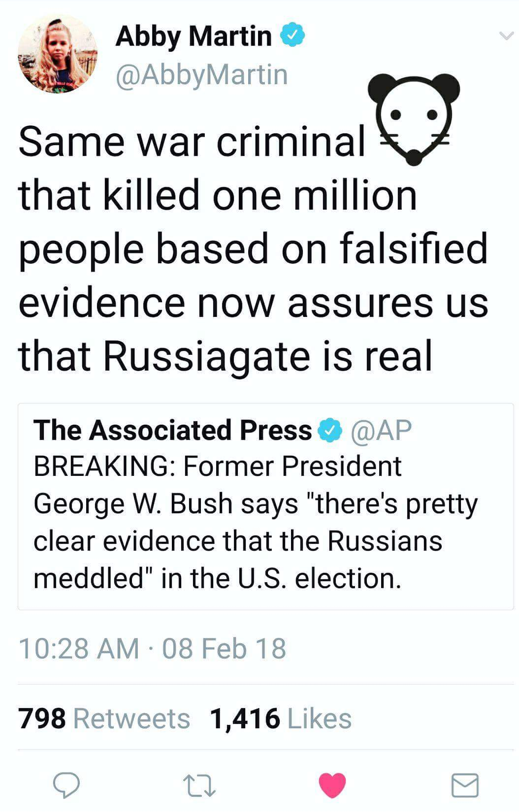Open Abby Martin's profile photo
Image resolution: width=519 pixels, height=812 pixels.
pyautogui.click(x=57, y=54)
